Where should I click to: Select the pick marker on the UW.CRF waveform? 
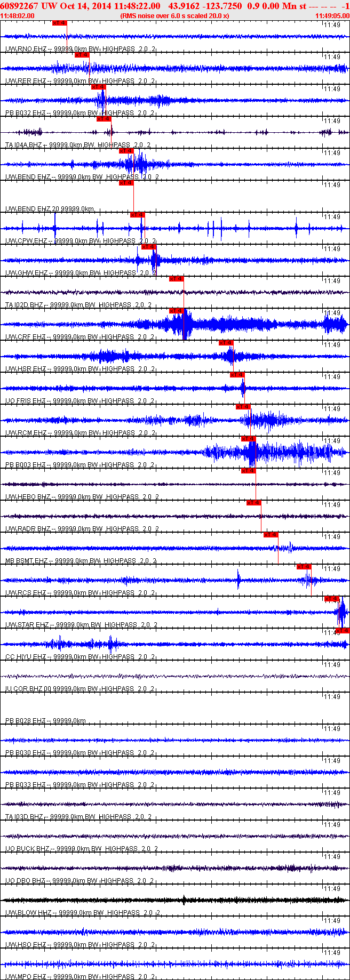tap(176, 311)
